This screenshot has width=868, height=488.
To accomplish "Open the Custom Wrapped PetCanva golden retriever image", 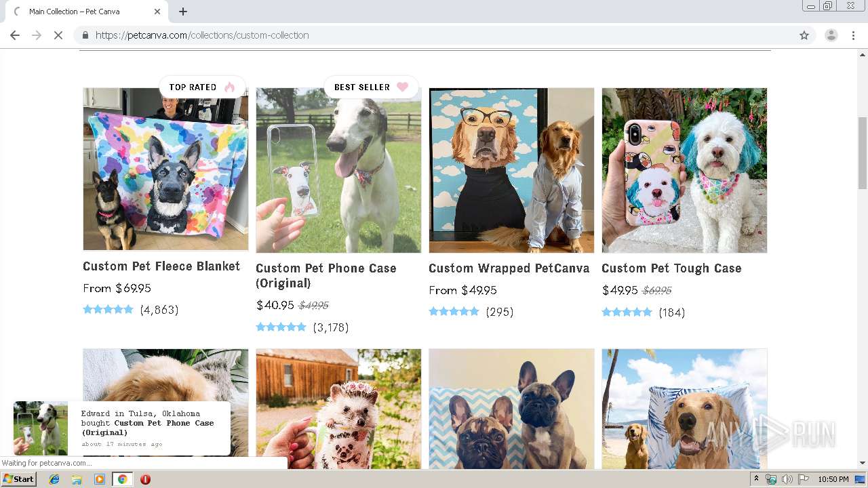I will coord(511,170).
